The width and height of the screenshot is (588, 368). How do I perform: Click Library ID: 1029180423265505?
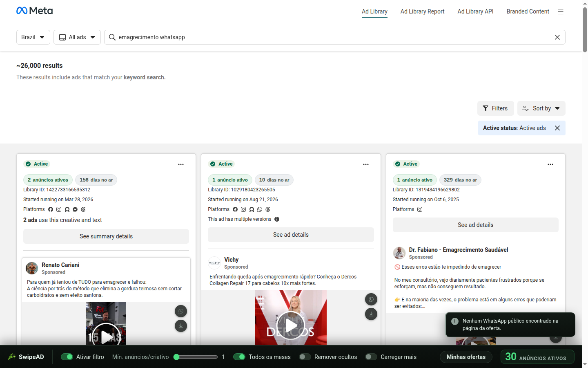click(x=241, y=190)
